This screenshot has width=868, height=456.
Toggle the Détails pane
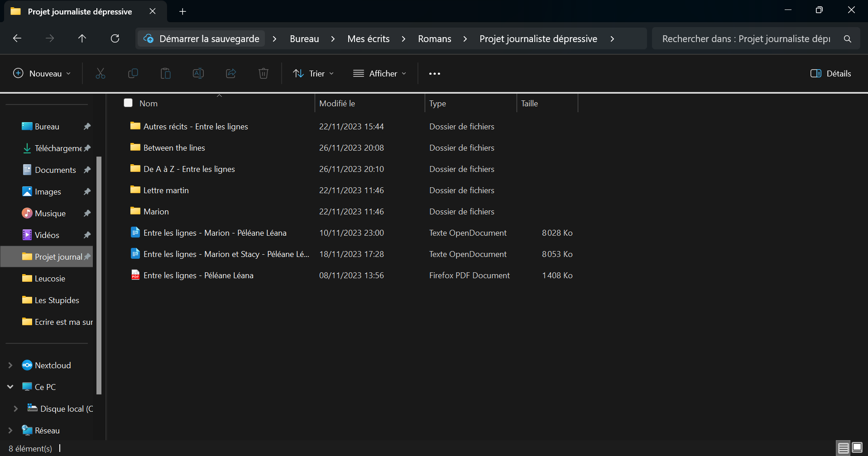coord(830,73)
